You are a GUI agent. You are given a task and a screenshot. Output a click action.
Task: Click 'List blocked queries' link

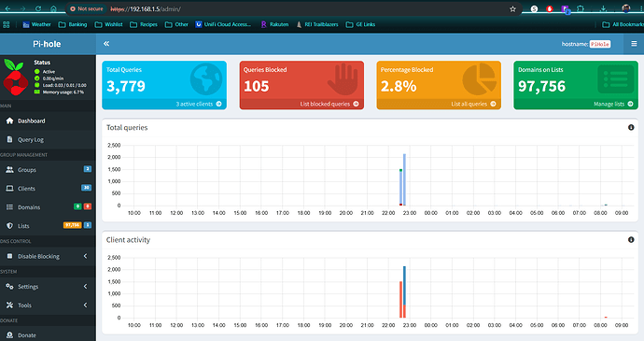(x=329, y=104)
